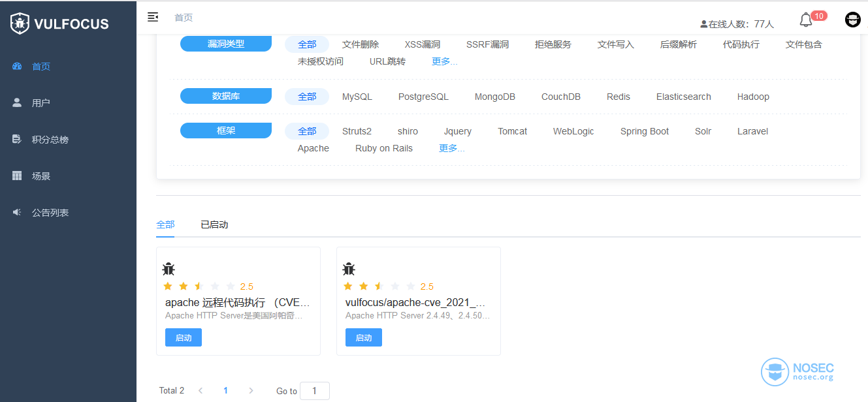Filter by Elasticsearch database
This screenshot has height=402, width=868.
point(684,97)
